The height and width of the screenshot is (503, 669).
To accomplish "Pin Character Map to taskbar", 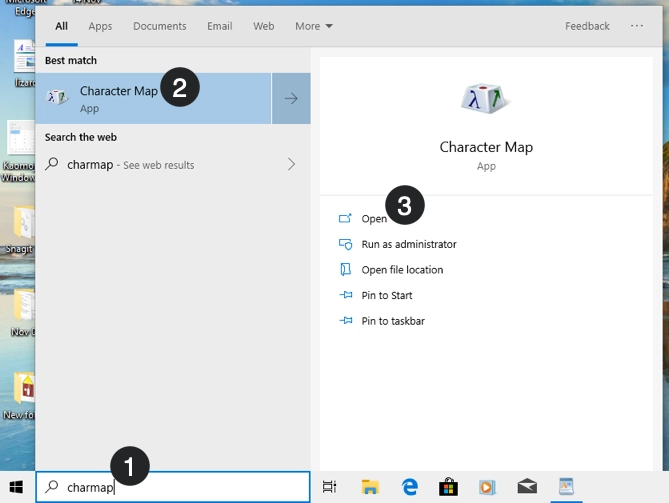I will point(393,321).
